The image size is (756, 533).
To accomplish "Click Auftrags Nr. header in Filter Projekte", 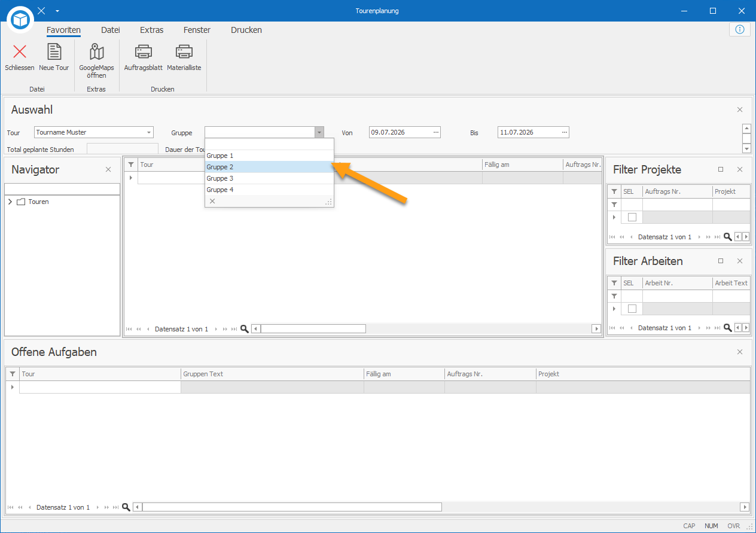I will [678, 191].
